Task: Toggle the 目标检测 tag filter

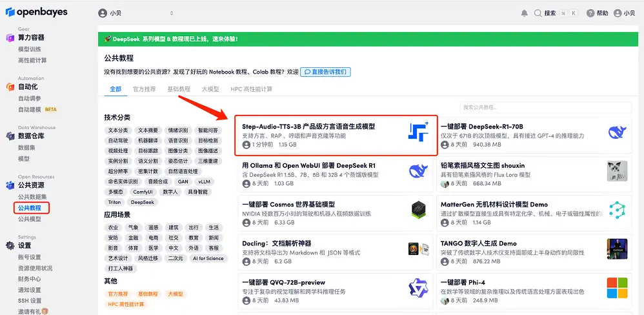Action: pos(208,141)
